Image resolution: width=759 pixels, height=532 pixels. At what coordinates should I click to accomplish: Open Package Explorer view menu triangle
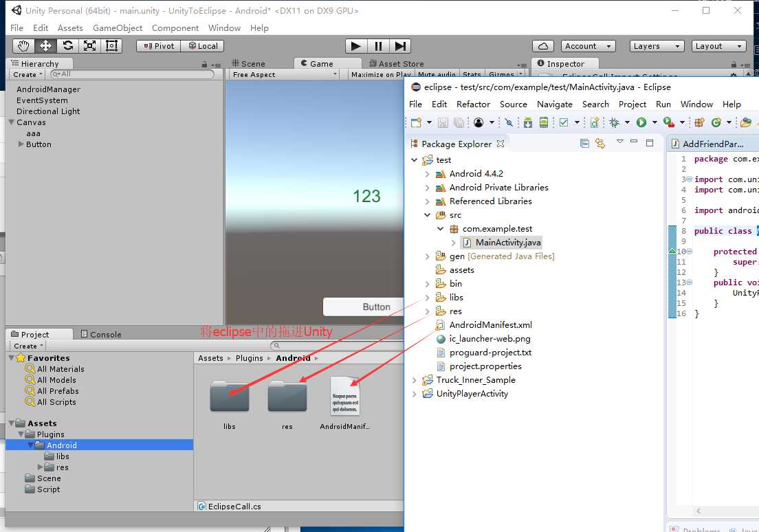[x=620, y=142]
